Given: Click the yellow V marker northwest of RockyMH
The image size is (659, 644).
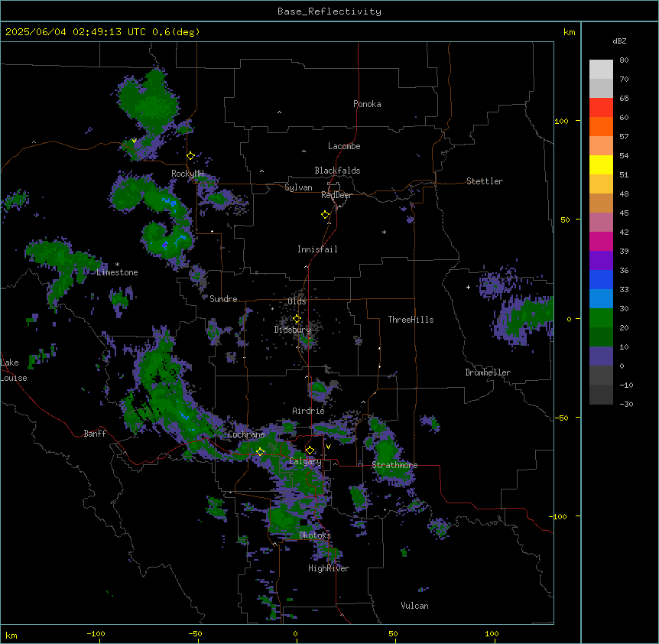Looking at the screenshot, I should 134,141.
